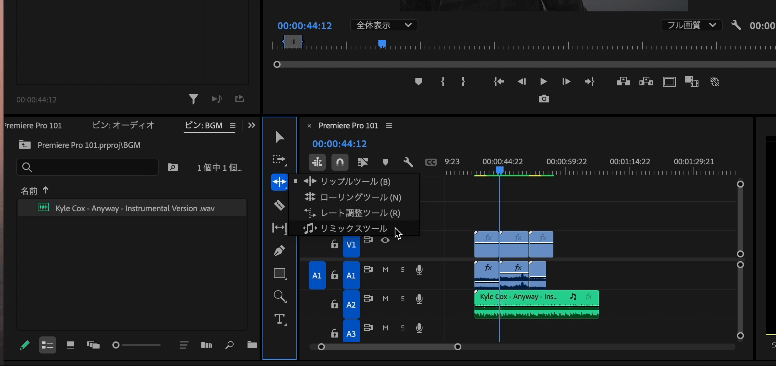Select the green Kyle Cox audio clip
Image resolution: width=776 pixels, height=366 pixels.
tap(536, 304)
